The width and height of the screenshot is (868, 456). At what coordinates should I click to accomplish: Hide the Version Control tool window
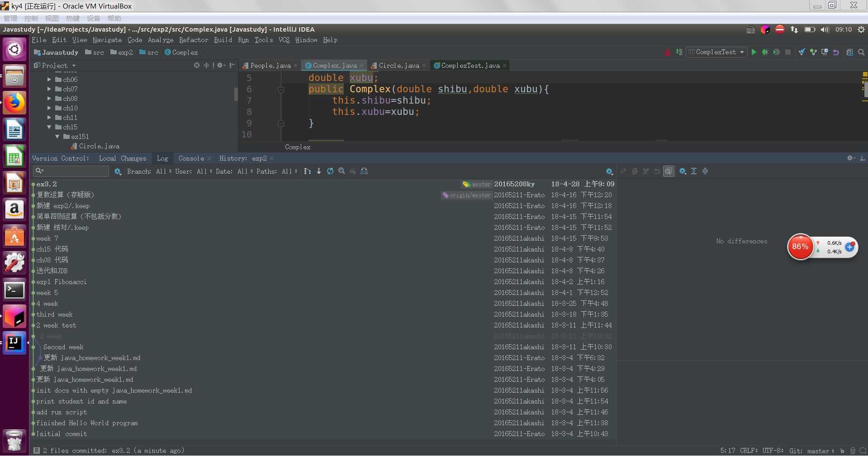click(x=863, y=158)
